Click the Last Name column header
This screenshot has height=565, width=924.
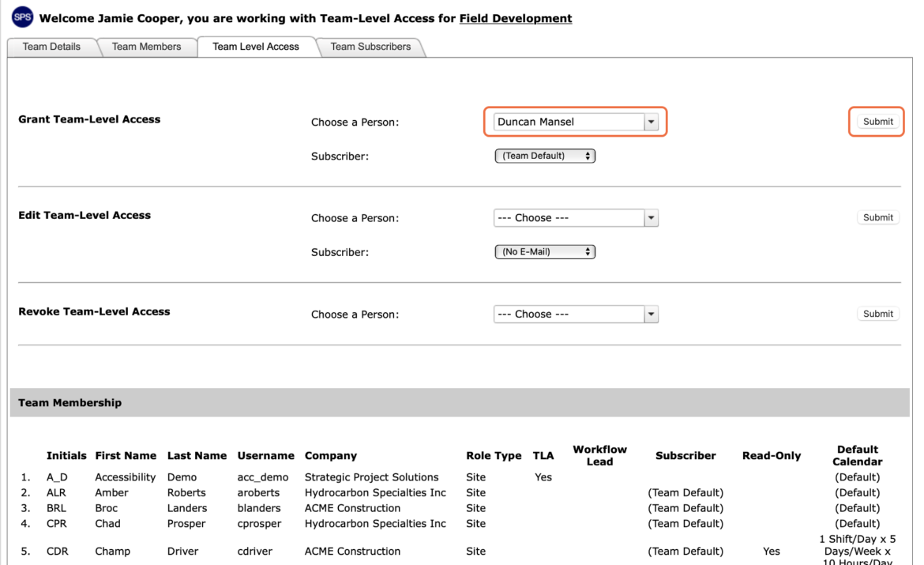[x=197, y=456]
